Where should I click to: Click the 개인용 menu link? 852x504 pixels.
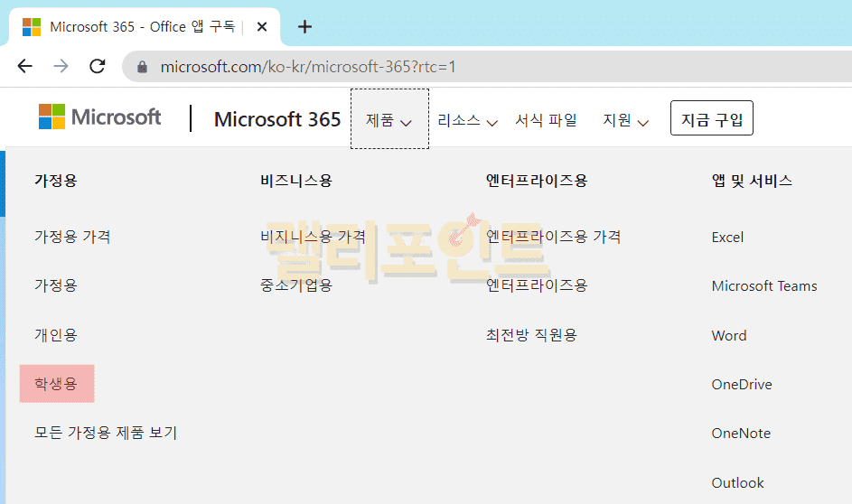coord(56,335)
